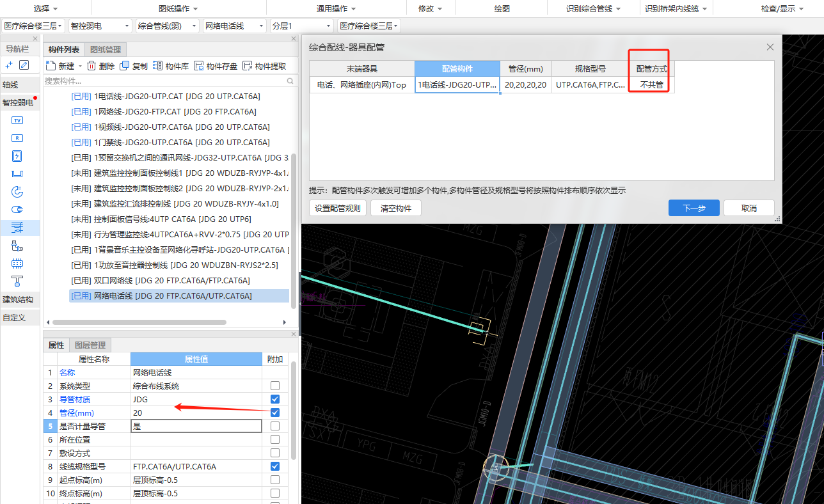Toggle 附加 checkbox for 系统类型 row

[275, 386]
